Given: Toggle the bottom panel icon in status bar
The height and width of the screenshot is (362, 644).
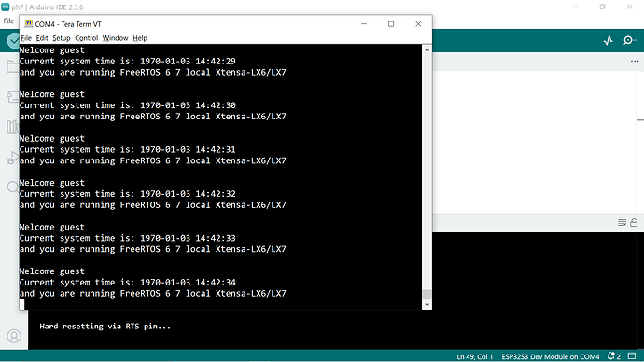Looking at the screenshot, I should click(632, 355).
